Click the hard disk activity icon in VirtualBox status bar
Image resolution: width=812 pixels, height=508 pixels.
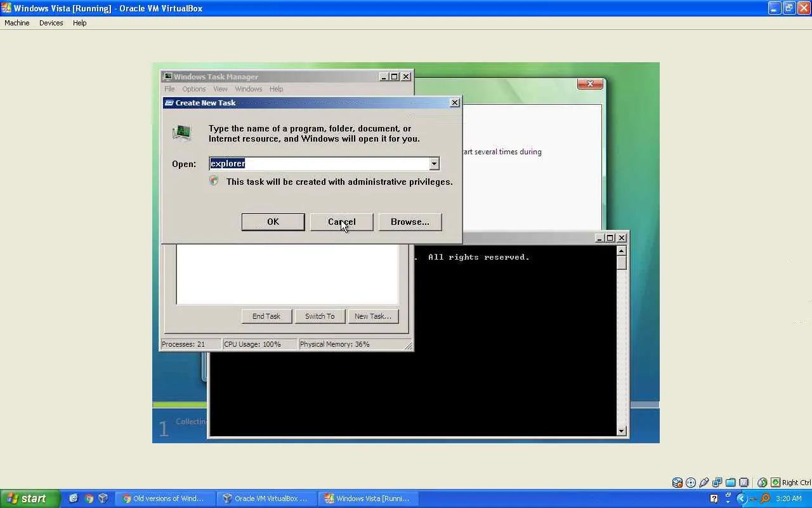pos(678,483)
